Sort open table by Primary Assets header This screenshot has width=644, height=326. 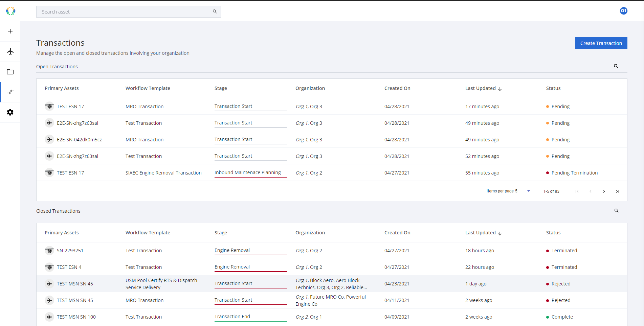62,88
